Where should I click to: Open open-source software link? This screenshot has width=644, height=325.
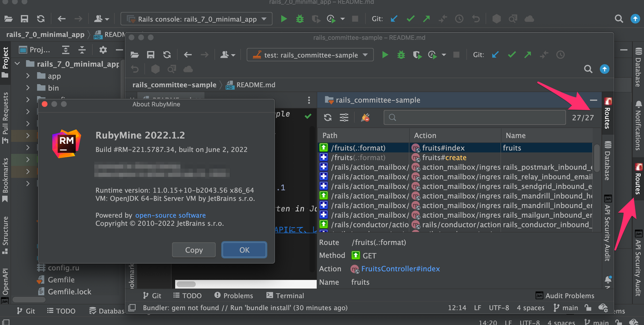(x=170, y=215)
